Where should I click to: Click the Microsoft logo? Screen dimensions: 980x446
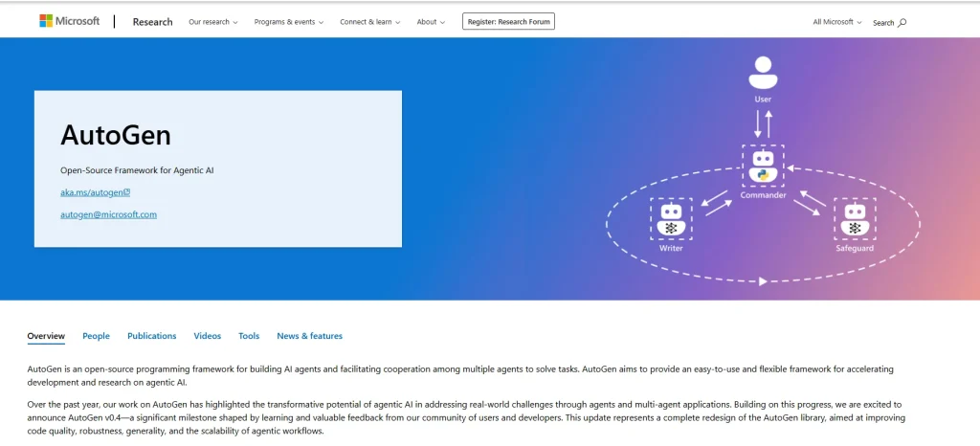[x=69, y=21]
